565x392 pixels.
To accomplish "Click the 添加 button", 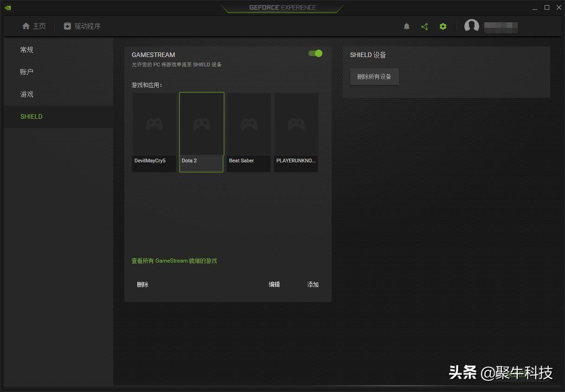I will coord(313,284).
